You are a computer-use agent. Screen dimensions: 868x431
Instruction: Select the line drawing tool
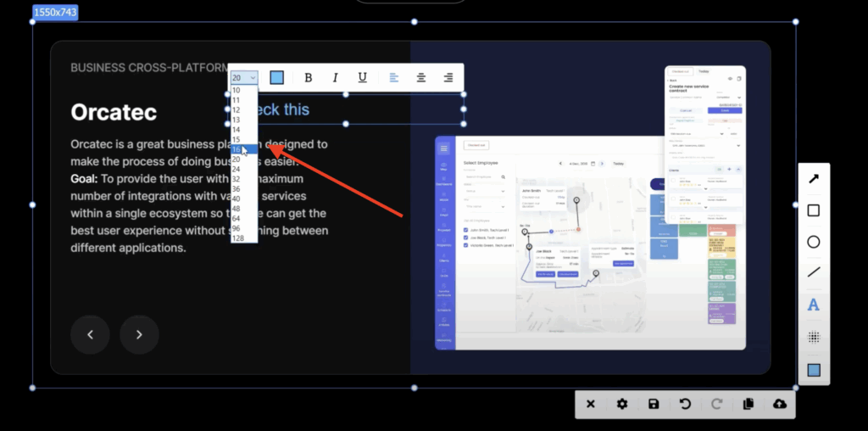(x=813, y=272)
